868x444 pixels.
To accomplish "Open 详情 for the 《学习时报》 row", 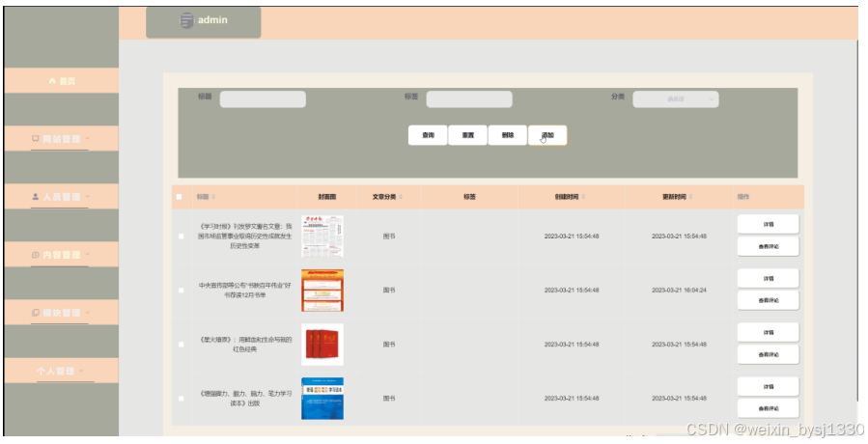I will pos(769,224).
